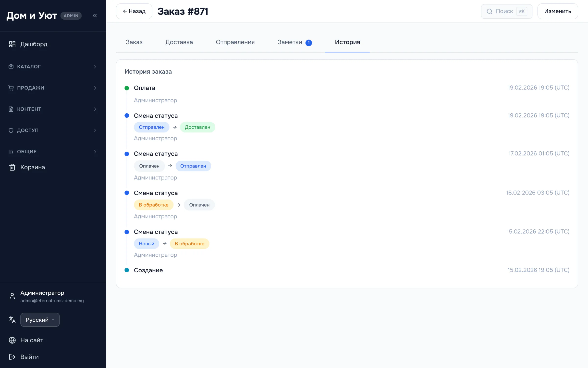The image size is (588, 368).
Task: Click the Выйти logout icon
Action: tap(12, 357)
